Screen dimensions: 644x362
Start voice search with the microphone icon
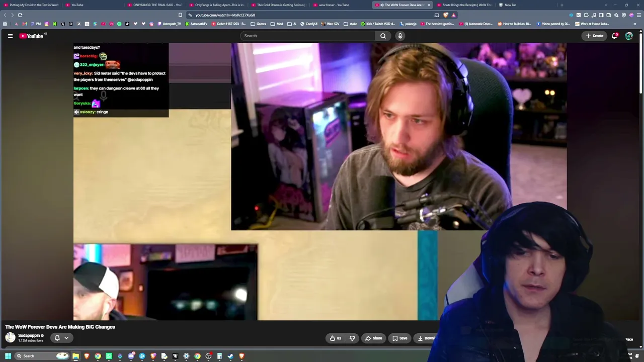click(400, 36)
